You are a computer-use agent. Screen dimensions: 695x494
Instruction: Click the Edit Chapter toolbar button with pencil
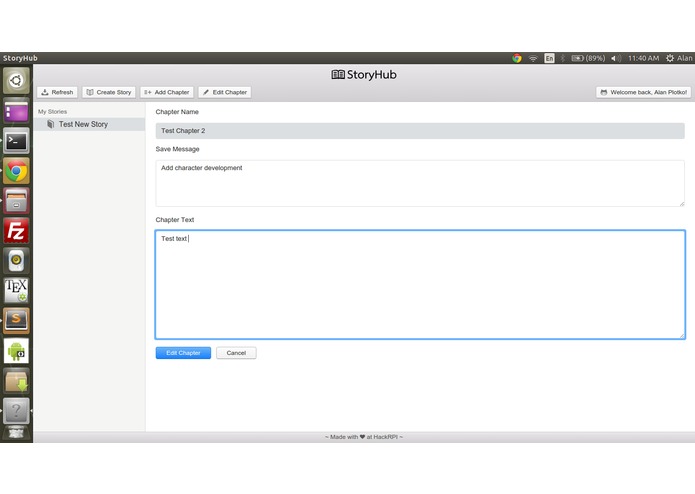pos(225,92)
